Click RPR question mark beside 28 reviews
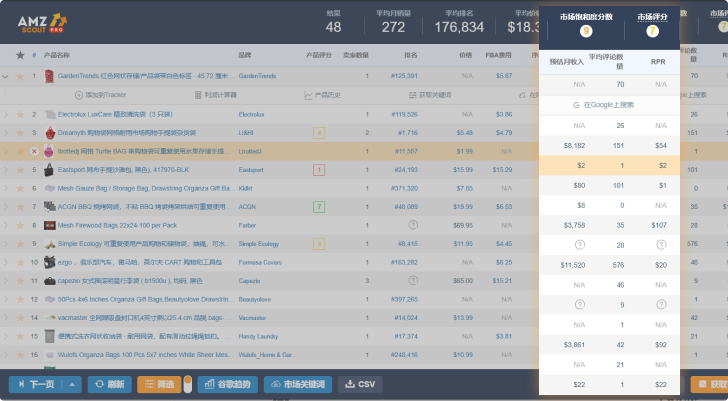Image resolution: width=728 pixels, height=401 pixels. tap(662, 245)
